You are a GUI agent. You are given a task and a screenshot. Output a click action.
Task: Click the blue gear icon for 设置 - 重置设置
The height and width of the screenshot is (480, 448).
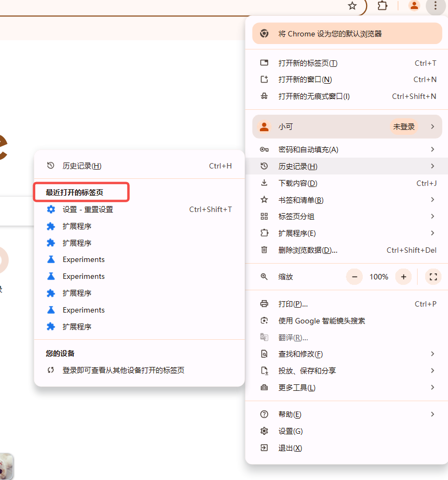point(51,209)
